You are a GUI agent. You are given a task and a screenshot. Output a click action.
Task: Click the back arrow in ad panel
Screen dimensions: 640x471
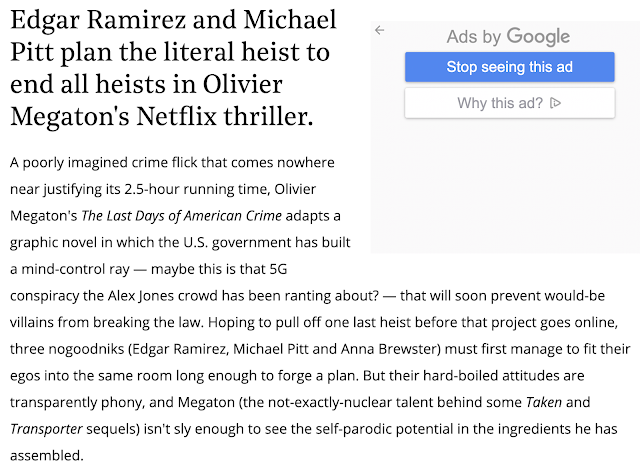380,30
